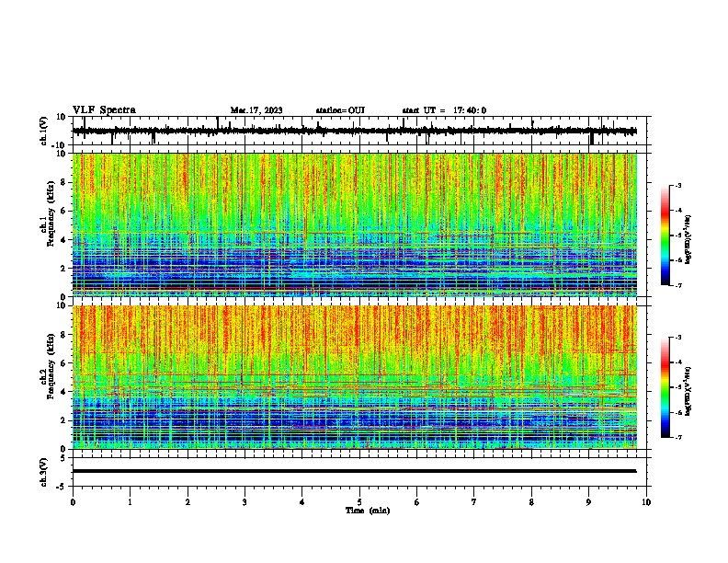This screenshot has height=563, width=728.
Task: Click the '5' tick on ch.3 voltage axis
Action: 64,458
